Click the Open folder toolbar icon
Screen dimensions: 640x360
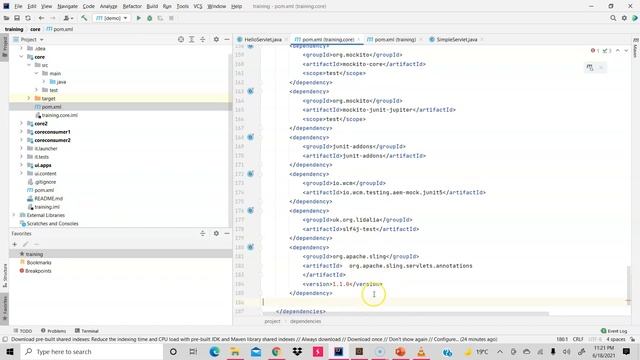[x=6, y=18]
